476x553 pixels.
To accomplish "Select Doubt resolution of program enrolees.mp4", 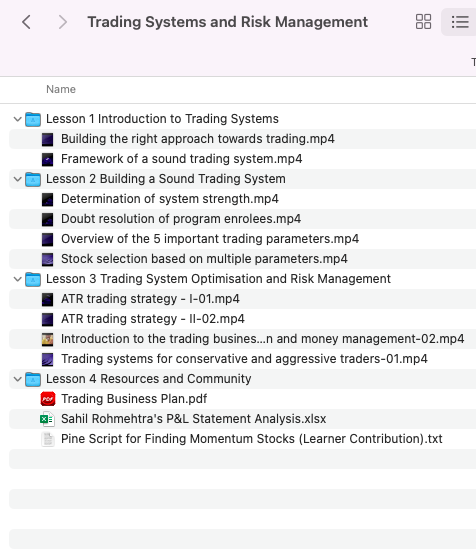I will pyautogui.click(x=242, y=219).
